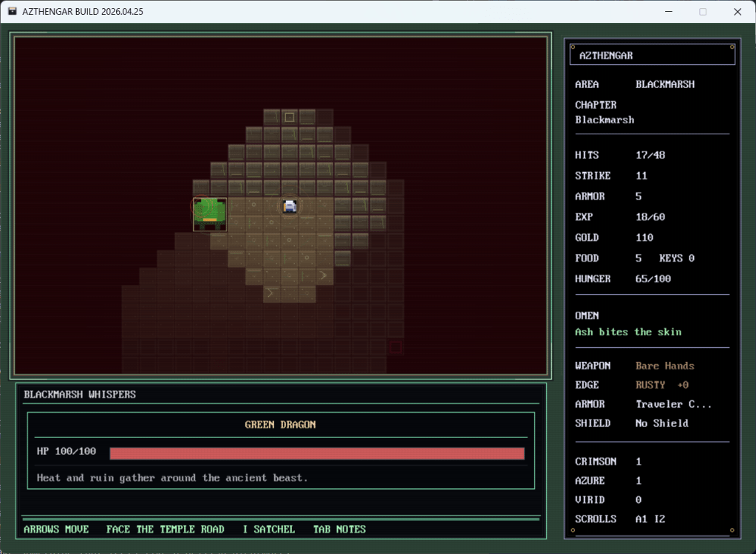Click the BLACKMARSH WHISPERS heading

[80, 394]
